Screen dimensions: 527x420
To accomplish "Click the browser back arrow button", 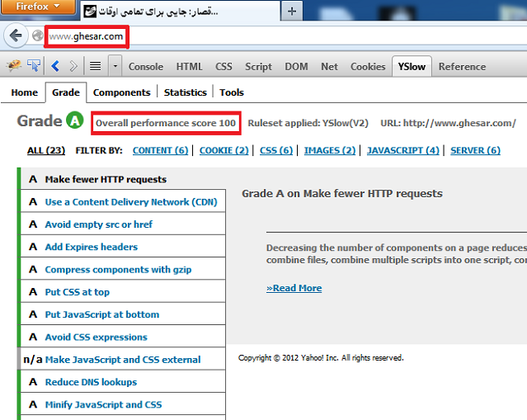I will click(16, 35).
